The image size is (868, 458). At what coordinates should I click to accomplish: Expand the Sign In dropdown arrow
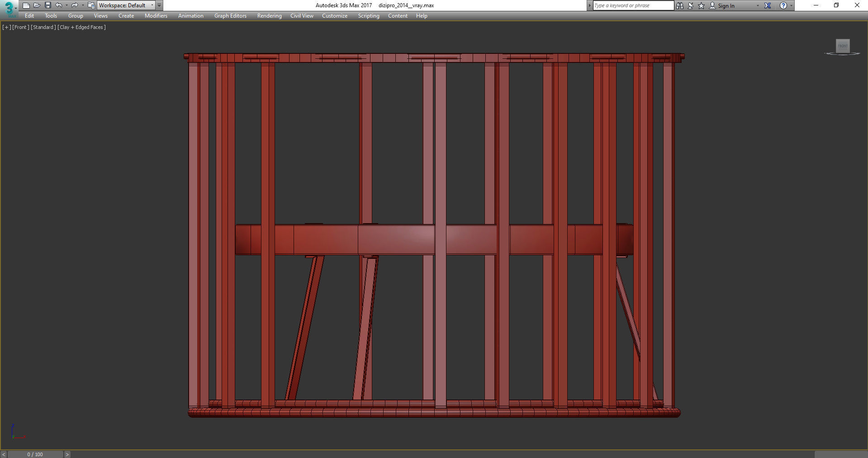758,5
